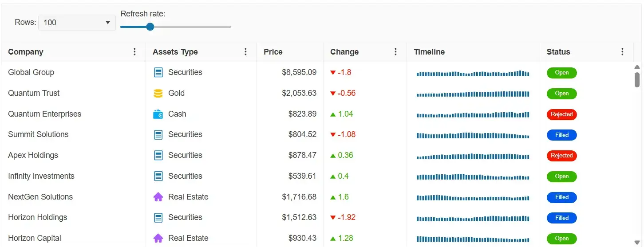Open the Assets Type column menu icon
The width and height of the screenshot is (644, 247).
tap(246, 52)
